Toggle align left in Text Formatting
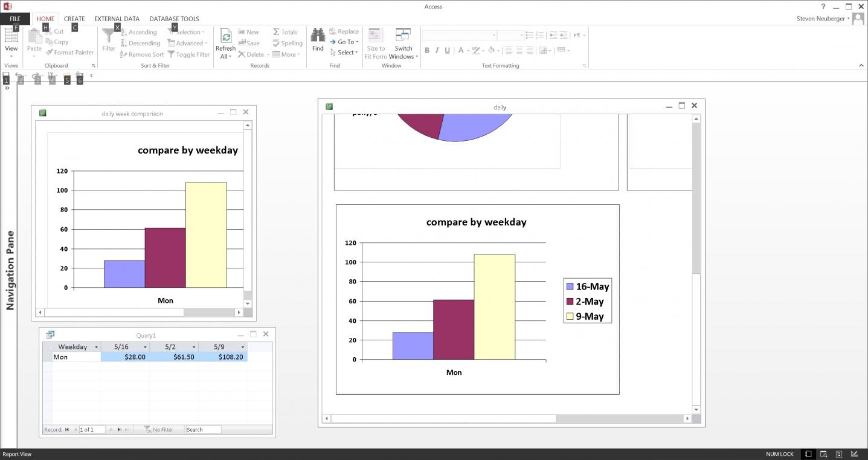 point(509,50)
